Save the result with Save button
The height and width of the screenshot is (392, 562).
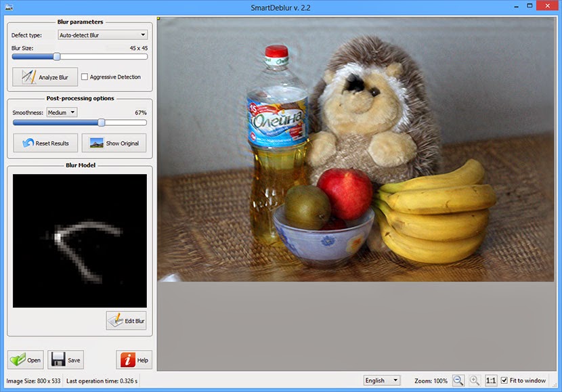click(66, 360)
